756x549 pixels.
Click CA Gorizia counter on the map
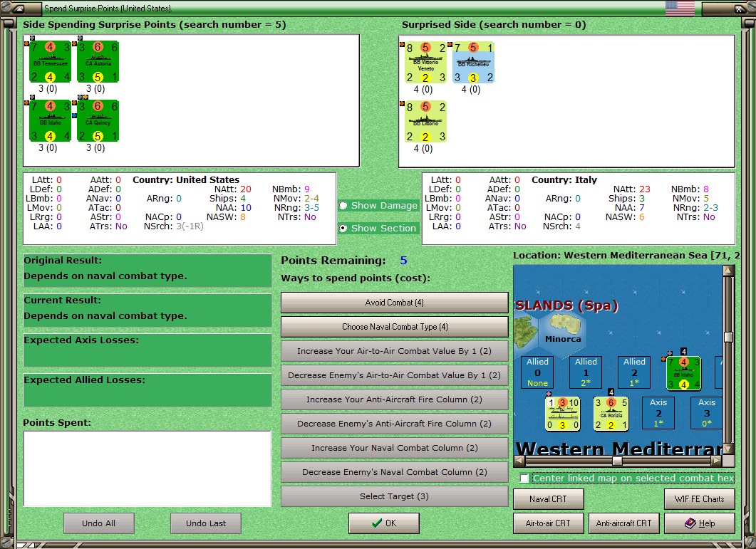(611, 414)
